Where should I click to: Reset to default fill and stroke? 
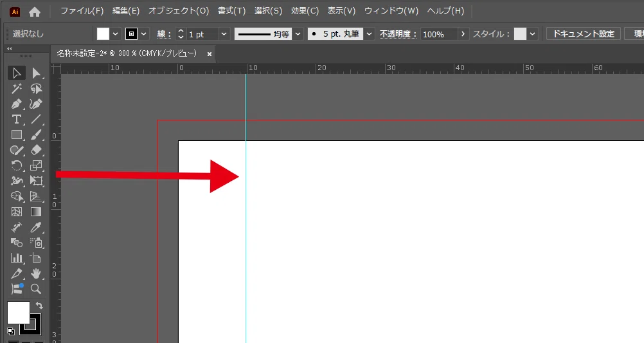click(11, 331)
